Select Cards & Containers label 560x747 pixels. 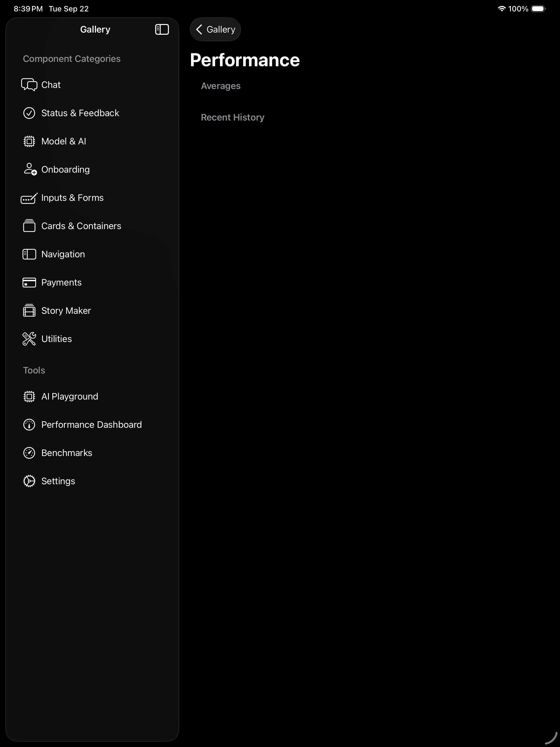[81, 226]
